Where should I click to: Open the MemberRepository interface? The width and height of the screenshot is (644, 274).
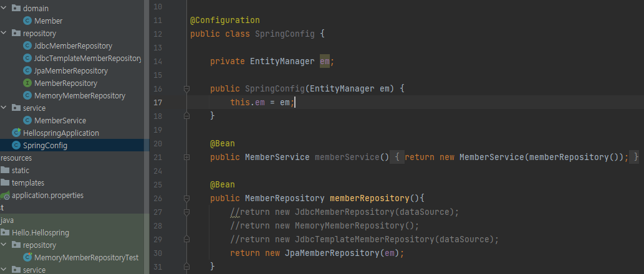pos(65,83)
